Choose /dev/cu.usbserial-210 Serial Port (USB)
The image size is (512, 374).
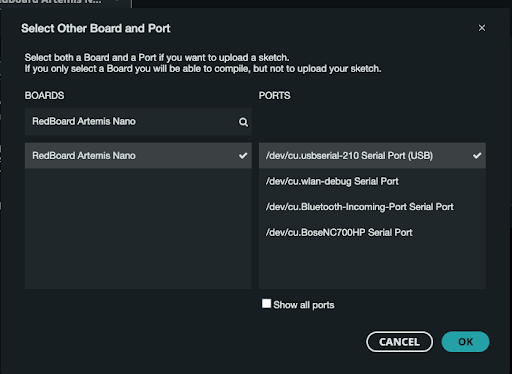(372, 156)
